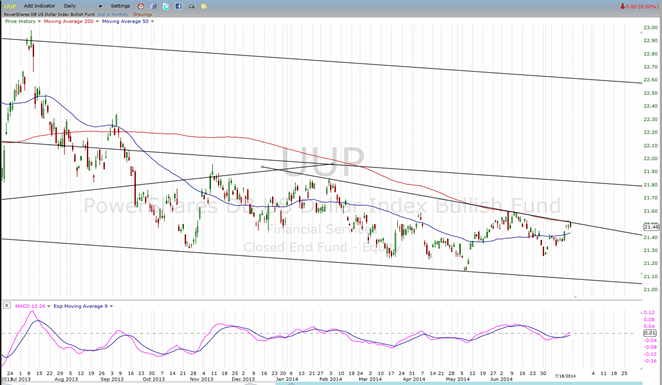Screen dimensions: 662x385
Task: Expand Moving Average 200 options arrow
Action: (x=97, y=21)
